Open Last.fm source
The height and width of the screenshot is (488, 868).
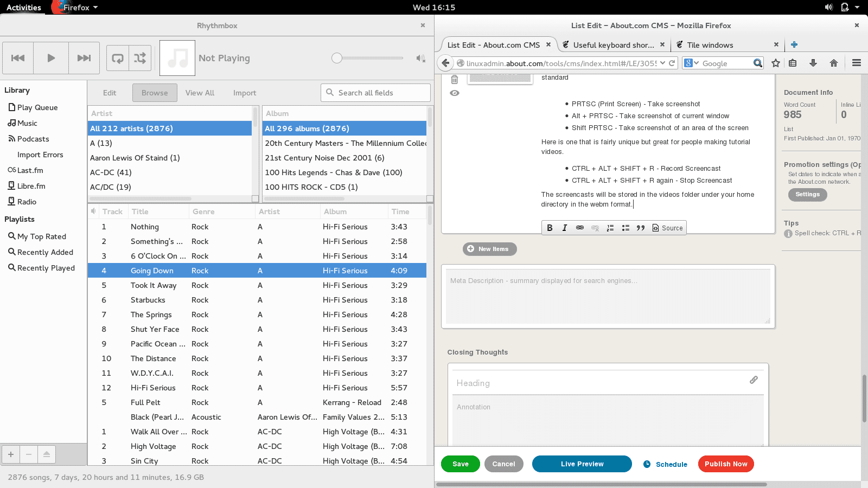click(30, 170)
